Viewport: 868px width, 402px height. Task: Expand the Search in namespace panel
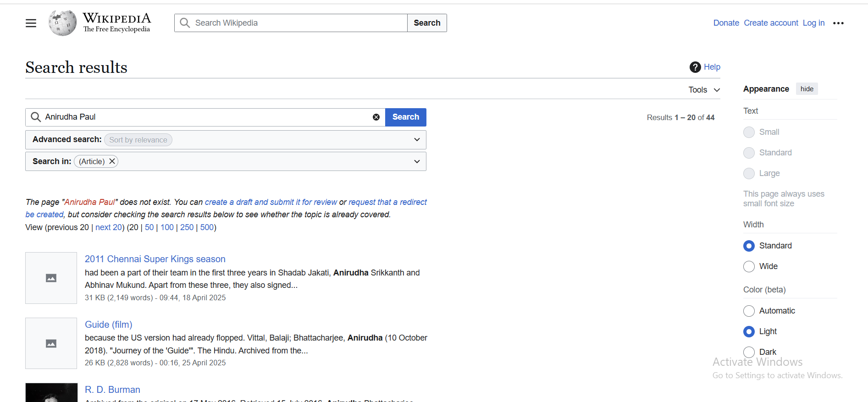(416, 161)
